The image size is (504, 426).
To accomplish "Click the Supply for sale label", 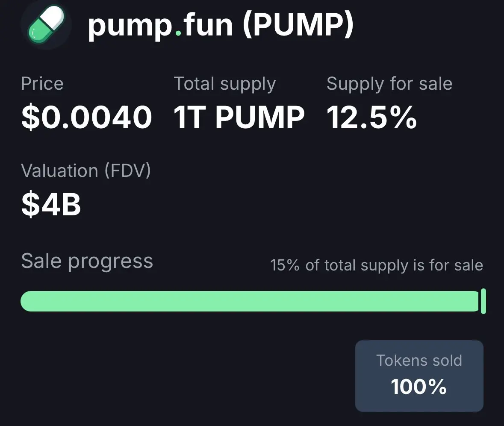I will coord(389,84).
